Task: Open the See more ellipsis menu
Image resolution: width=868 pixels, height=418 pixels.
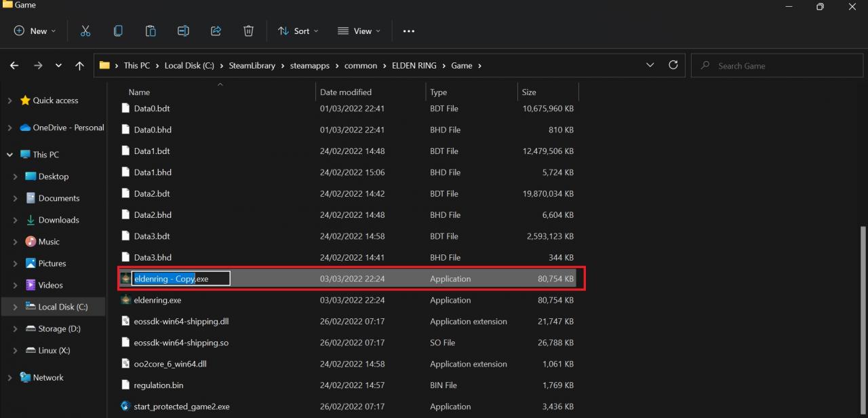Action: tap(408, 31)
